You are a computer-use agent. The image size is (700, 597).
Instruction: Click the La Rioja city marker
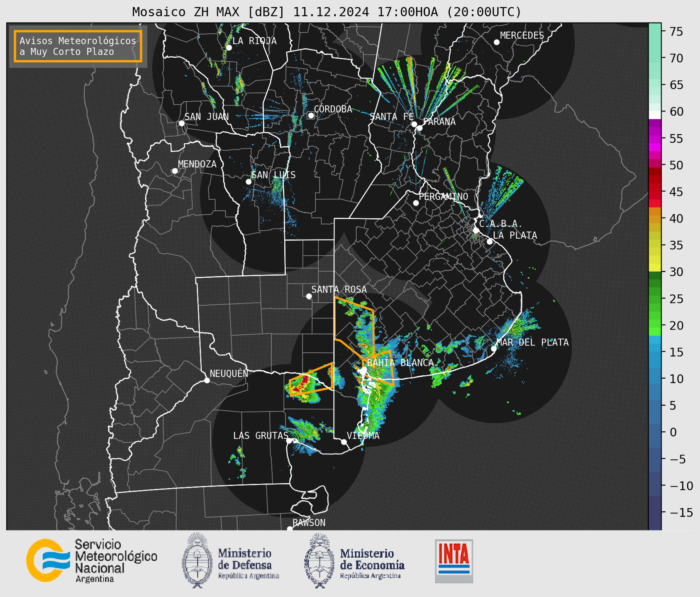pos(229,47)
